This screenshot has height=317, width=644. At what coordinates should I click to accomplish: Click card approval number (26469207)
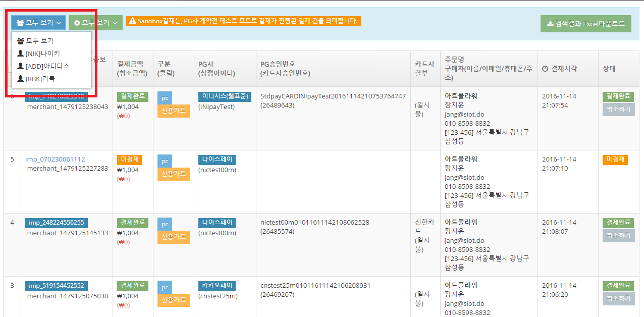[x=278, y=295]
